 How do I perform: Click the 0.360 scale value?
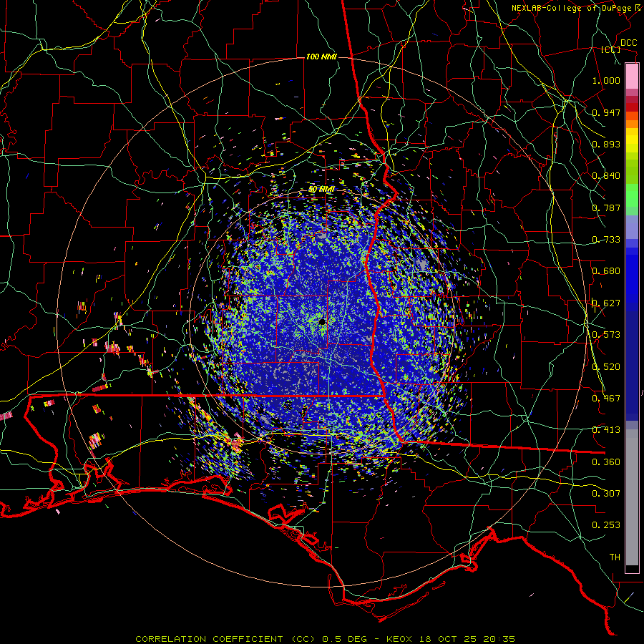[606, 462]
